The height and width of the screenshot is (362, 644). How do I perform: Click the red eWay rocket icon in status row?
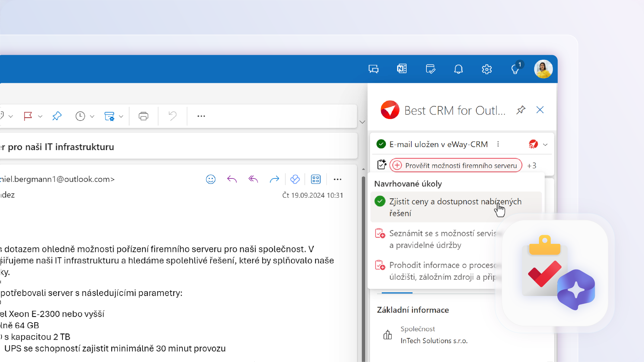533,144
